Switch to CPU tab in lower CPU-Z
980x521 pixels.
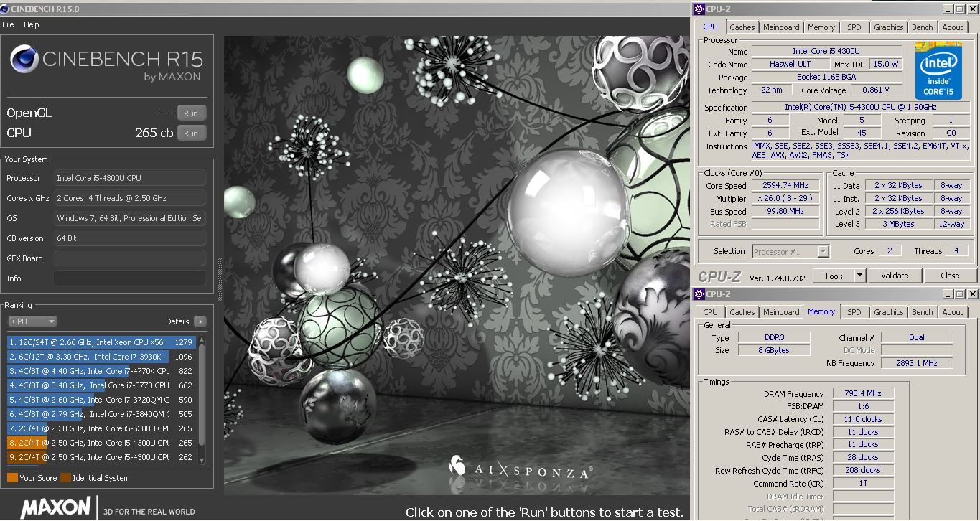point(710,312)
